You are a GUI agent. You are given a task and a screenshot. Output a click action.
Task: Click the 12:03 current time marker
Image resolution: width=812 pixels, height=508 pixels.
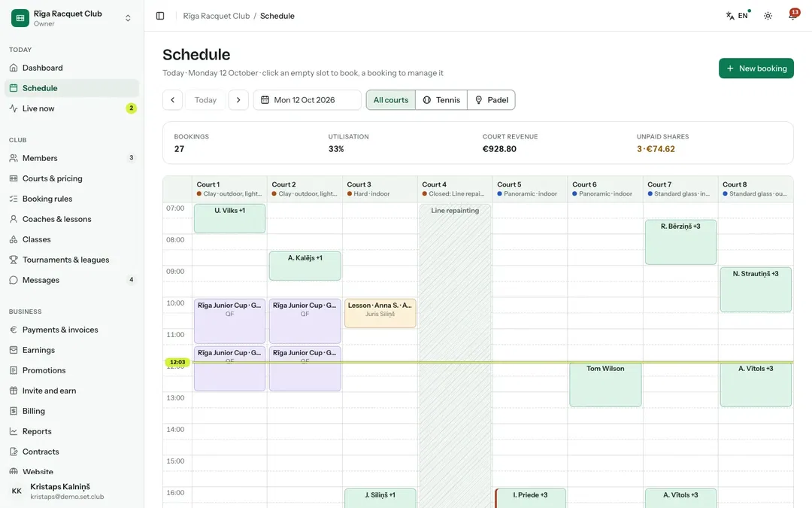tap(177, 362)
